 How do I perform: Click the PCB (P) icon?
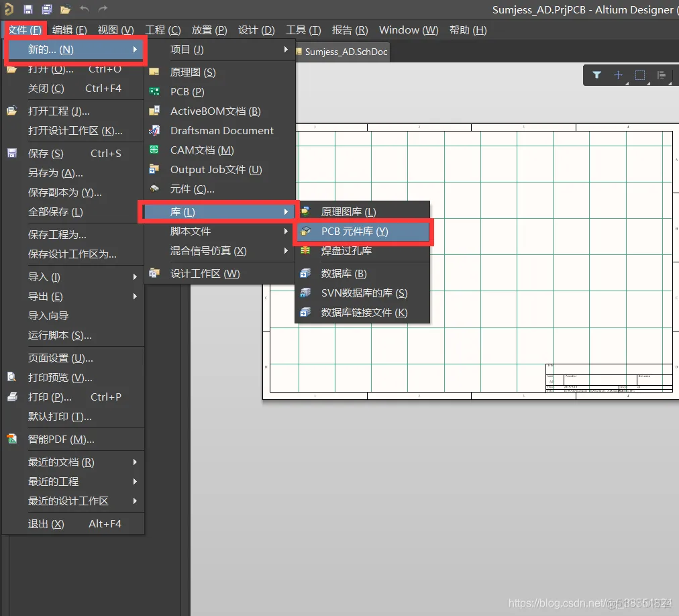click(x=154, y=91)
